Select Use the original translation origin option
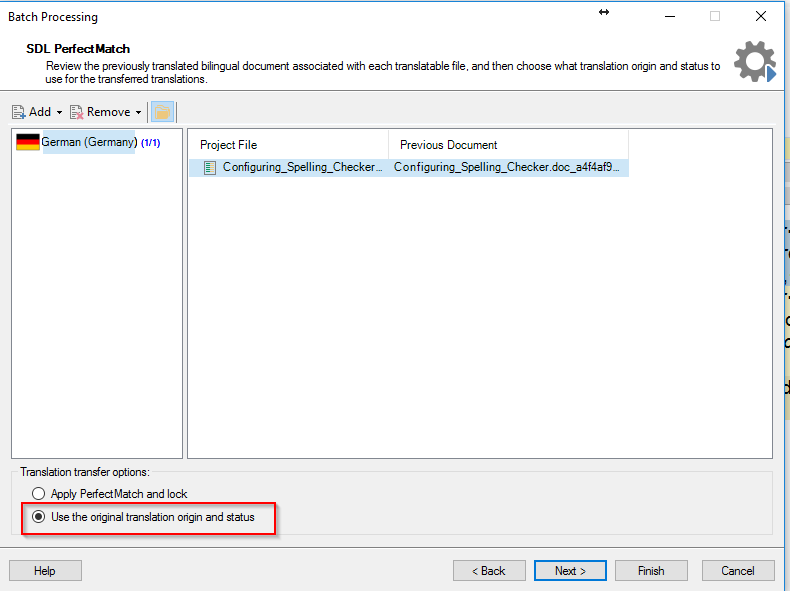Image resolution: width=790 pixels, height=591 pixels. pyautogui.click(x=38, y=517)
